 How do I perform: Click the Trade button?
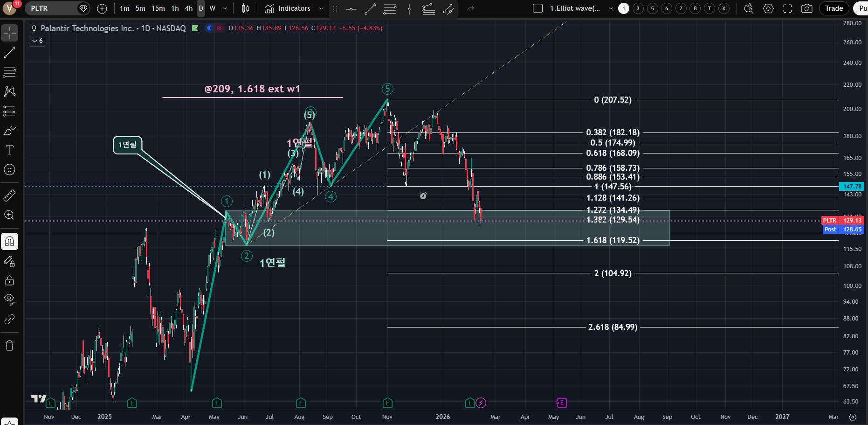834,8
